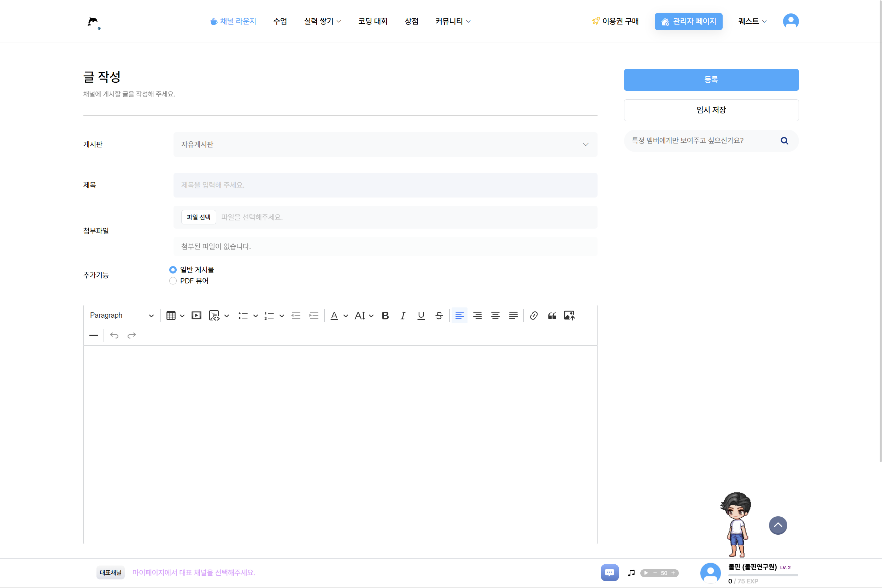Insert media with the video icon
This screenshot has height=588, width=882.
tap(196, 316)
